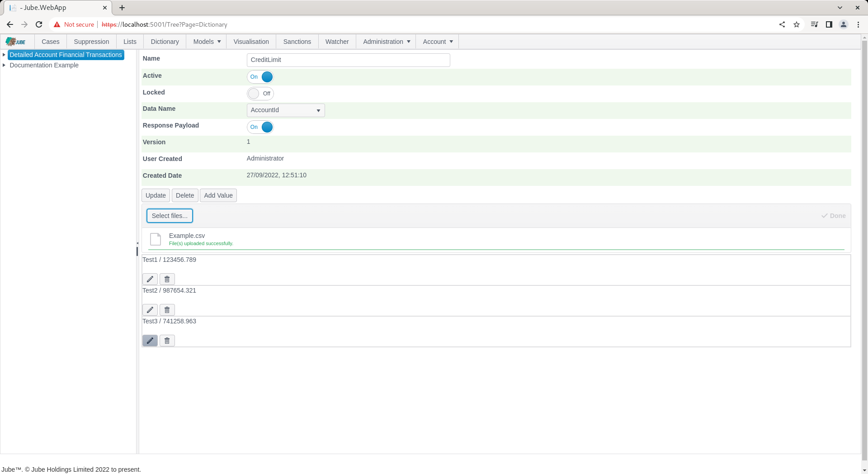The width and height of the screenshot is (868, 474).
Task: Click the upload progress bar
Action: click(496, 249)
